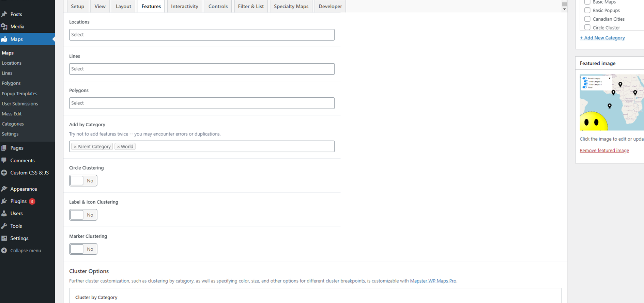Image resolution: width=644 pixels, height=303 pixels.
Task: Open the Lines select dropdown
Action: click(x=202, y=69)
